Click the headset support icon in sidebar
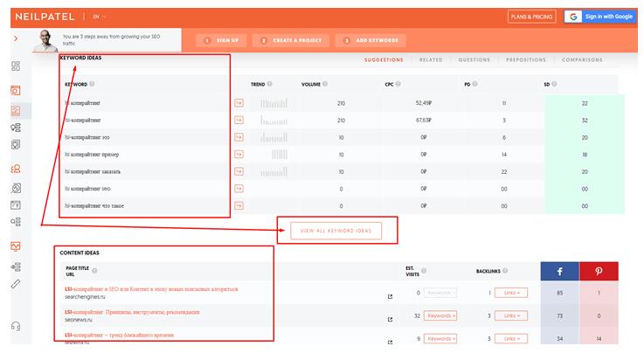 click(16, 326)
